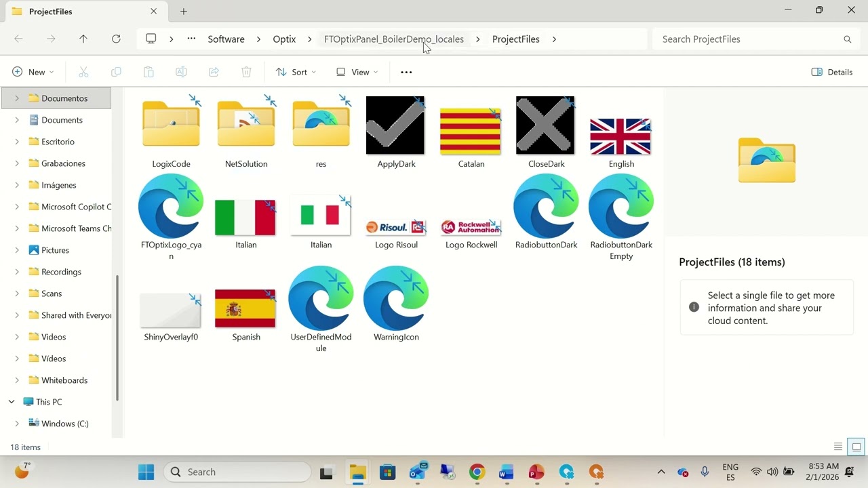Switch to large thumbnails view layout
Image resolution: width=868 pixels, height=488 pixels.
point(856,447)
